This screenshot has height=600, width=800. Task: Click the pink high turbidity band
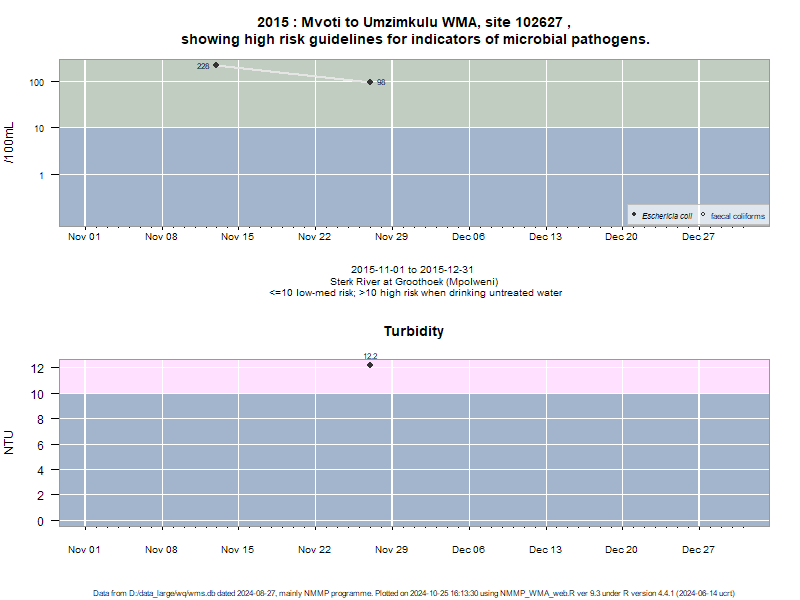pos(414,377)
